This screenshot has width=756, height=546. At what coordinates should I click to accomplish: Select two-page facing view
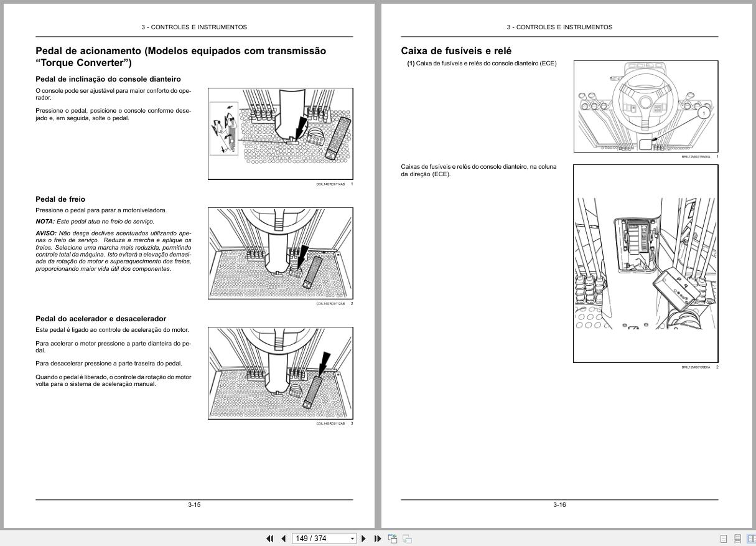click(x=751, y=539)
